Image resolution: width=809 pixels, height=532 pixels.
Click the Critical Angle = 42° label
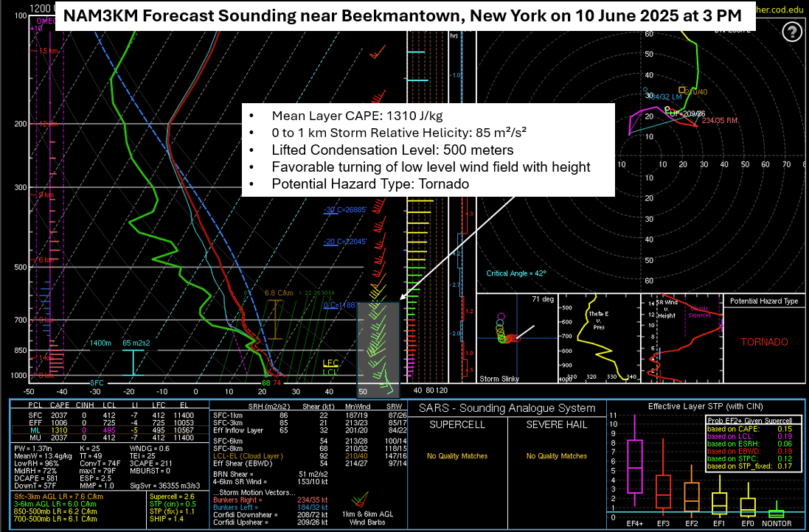point(516,273)
